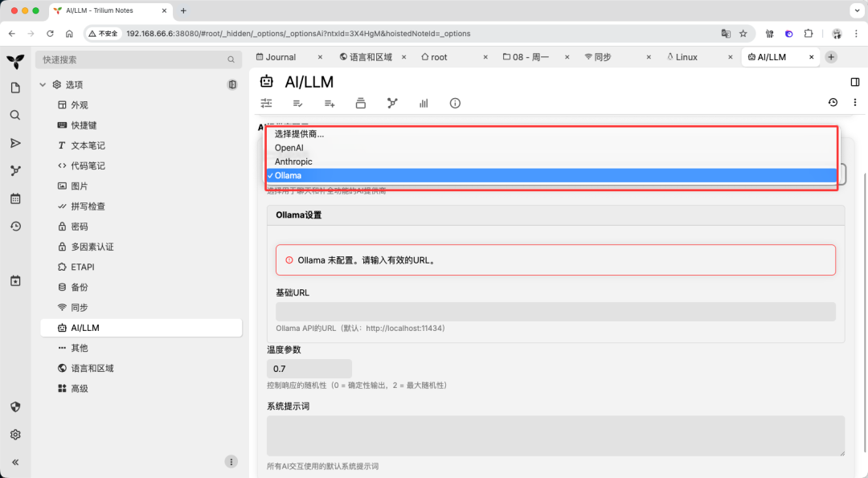Viewport: 868px width, 478px height.
Task: Open similar notes bar-chart ribbon icon
Action: pos(424,103)
